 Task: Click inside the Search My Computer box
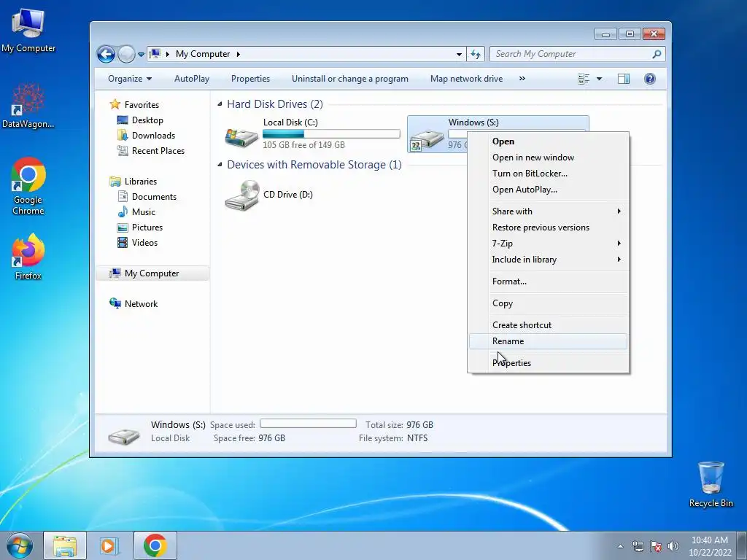572,54
